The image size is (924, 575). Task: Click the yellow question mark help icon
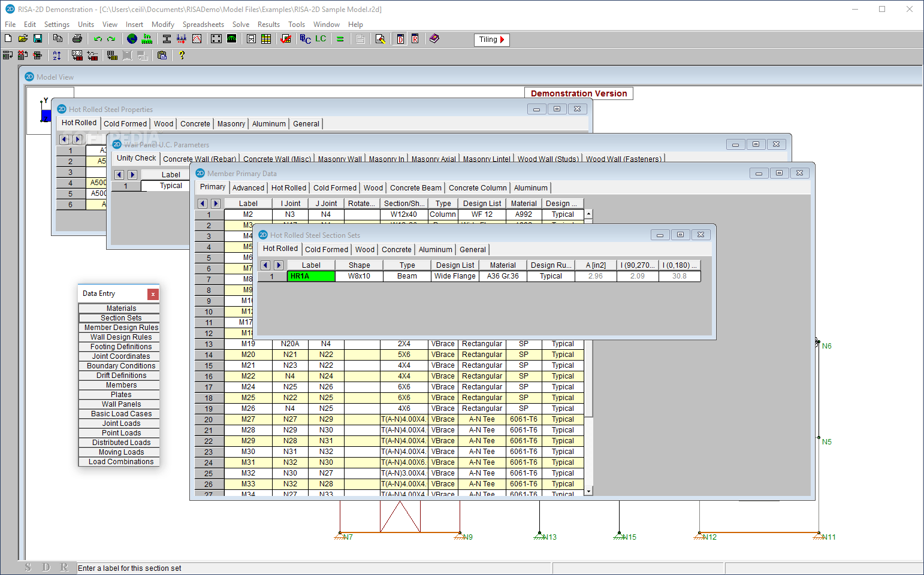coord(182,55)
